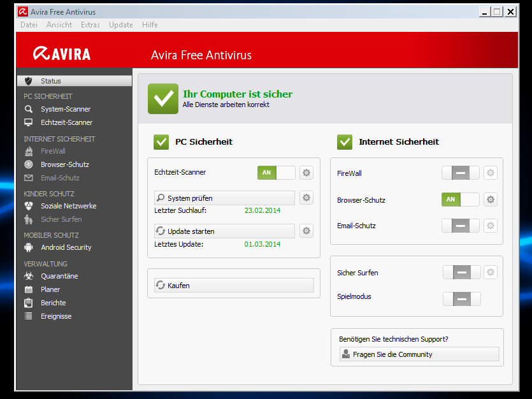
Task: Click the Internet Sicherheit green checkmark
Action: 345,142
